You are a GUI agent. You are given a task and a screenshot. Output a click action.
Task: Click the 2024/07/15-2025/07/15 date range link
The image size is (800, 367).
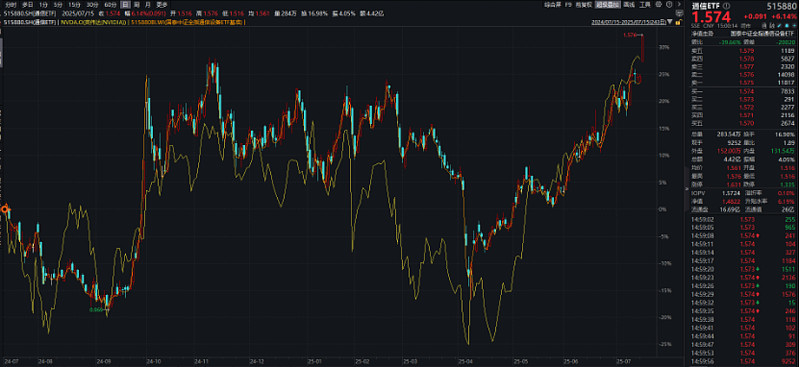628,22
